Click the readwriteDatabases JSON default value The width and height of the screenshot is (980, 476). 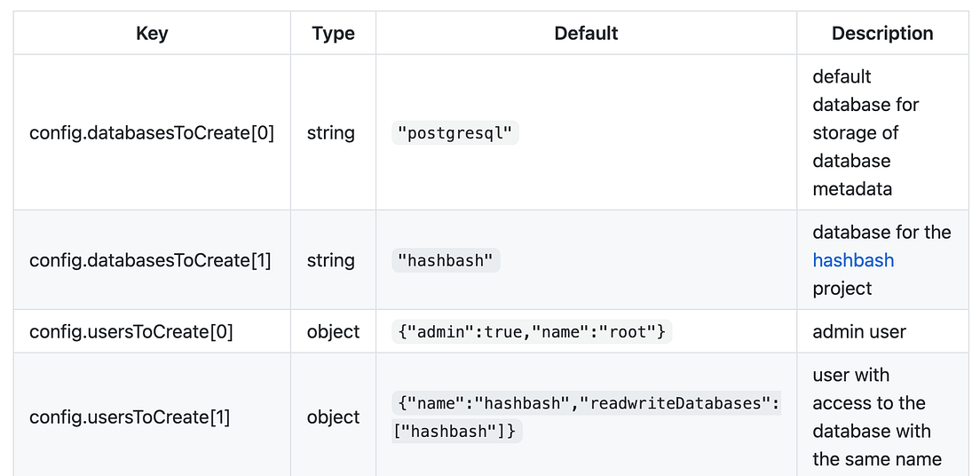(x=586, y=416)
